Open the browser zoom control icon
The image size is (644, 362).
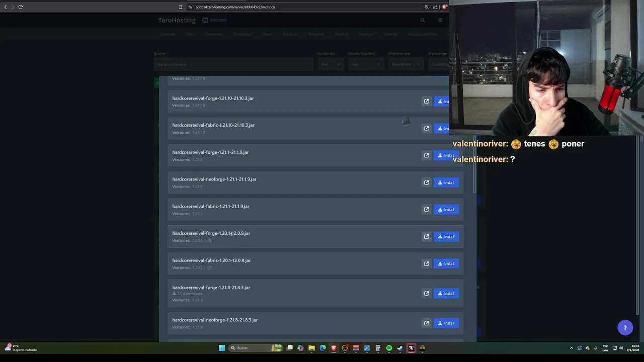click(x=427, y=7)
